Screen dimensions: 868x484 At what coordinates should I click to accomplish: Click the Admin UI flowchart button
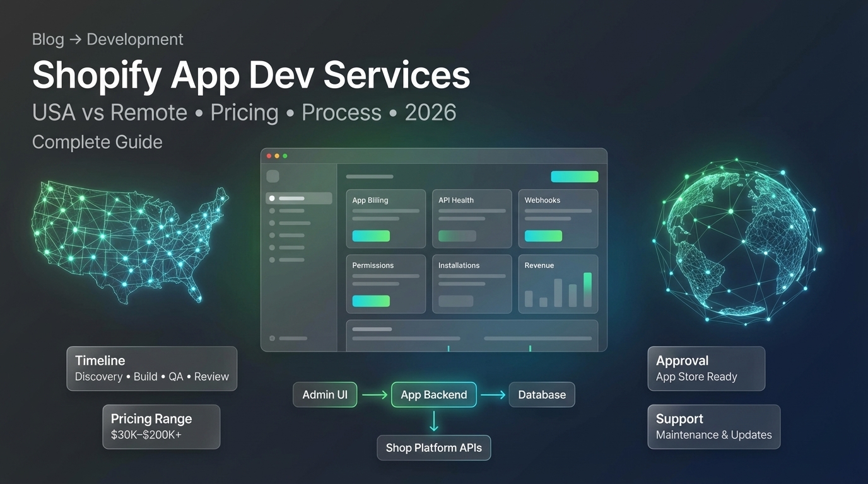click(x=325, y=395)
